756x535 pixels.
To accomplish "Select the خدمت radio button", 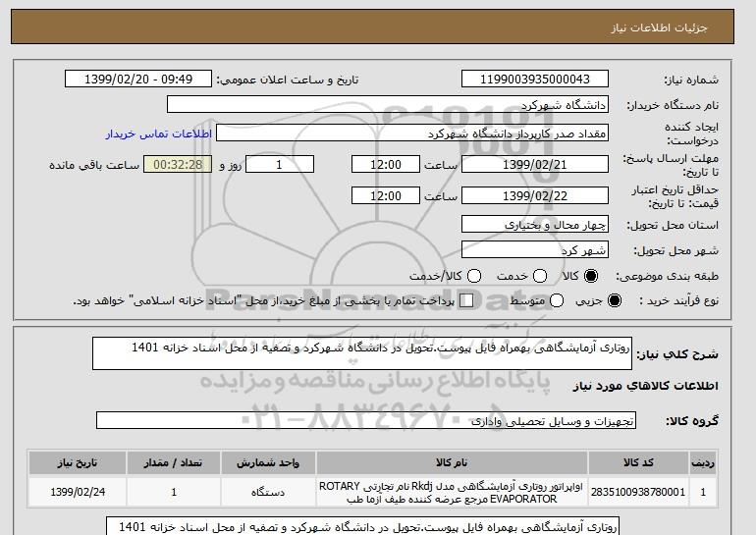I will 540,276.
